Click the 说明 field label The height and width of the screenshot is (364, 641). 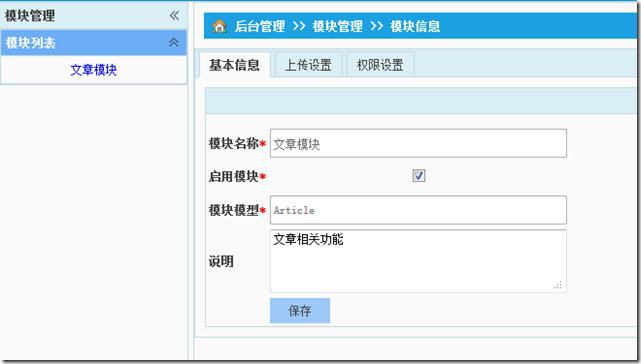221,261
